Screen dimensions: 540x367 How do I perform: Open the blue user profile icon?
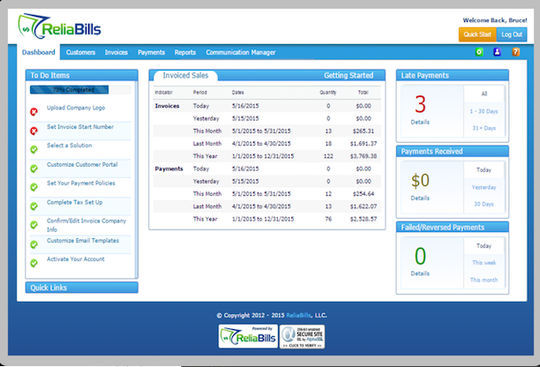497,52
